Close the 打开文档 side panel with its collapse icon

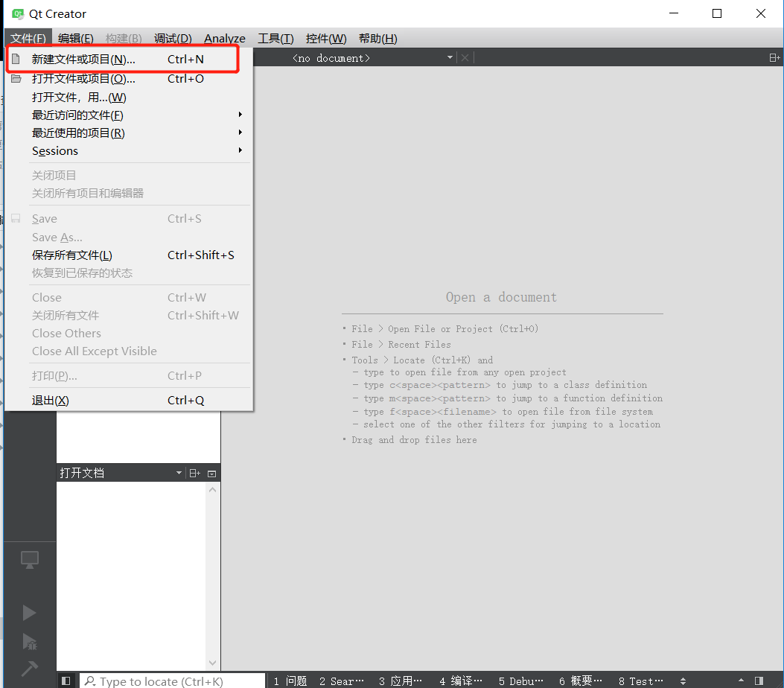click(x=212, y=474)
